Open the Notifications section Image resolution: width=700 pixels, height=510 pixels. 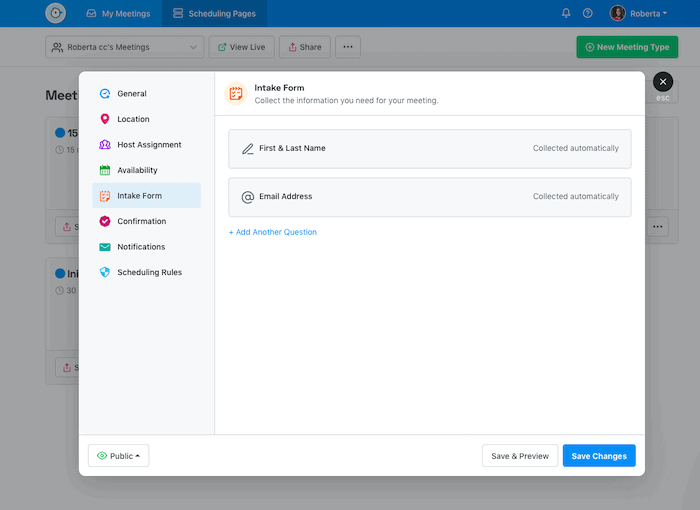pyautogui.click(x=146, y=246)
